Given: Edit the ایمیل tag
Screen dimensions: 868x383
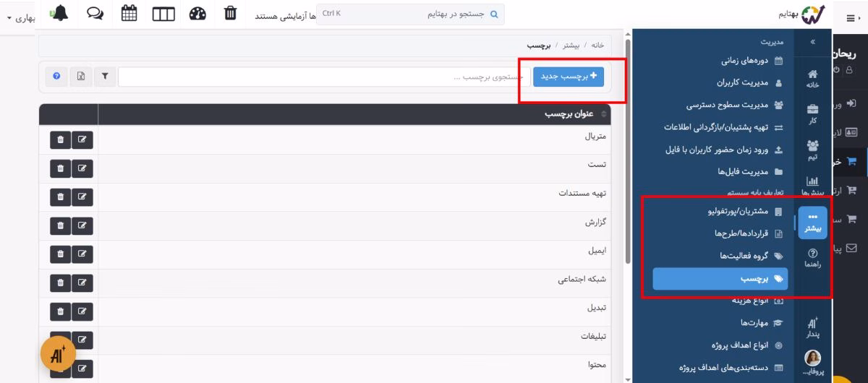Looking at the screenshot, I should [x=82, y=254].
